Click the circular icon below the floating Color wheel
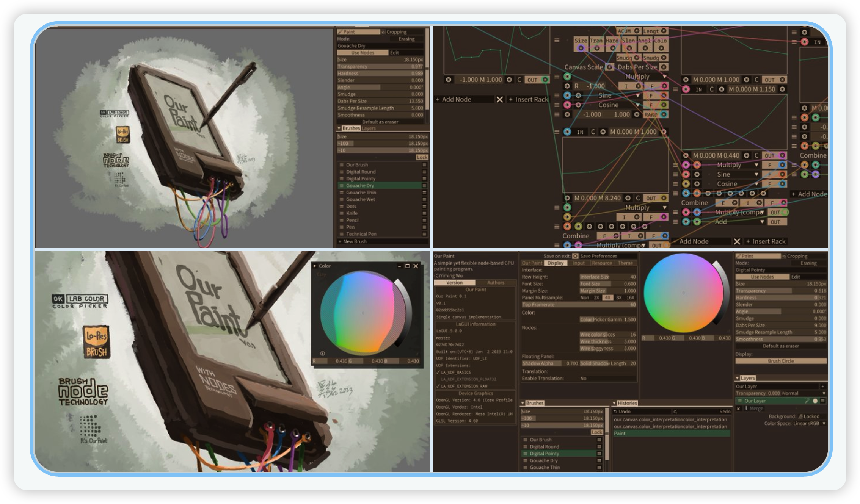 (322, 353)
